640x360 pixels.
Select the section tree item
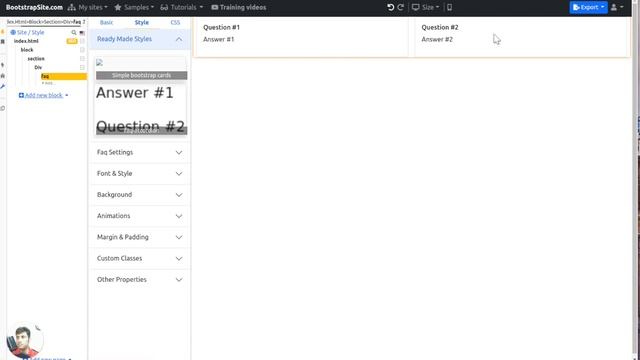point(36,59)
